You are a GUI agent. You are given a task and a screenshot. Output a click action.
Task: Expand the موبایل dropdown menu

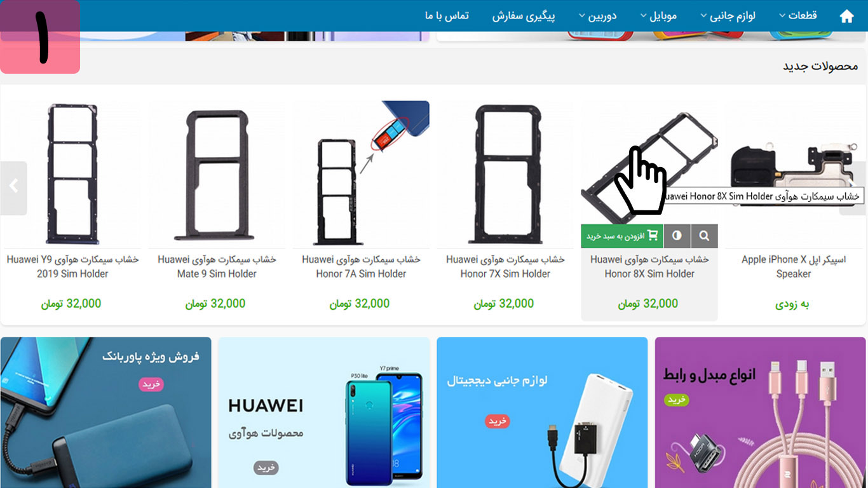[658, 16]
